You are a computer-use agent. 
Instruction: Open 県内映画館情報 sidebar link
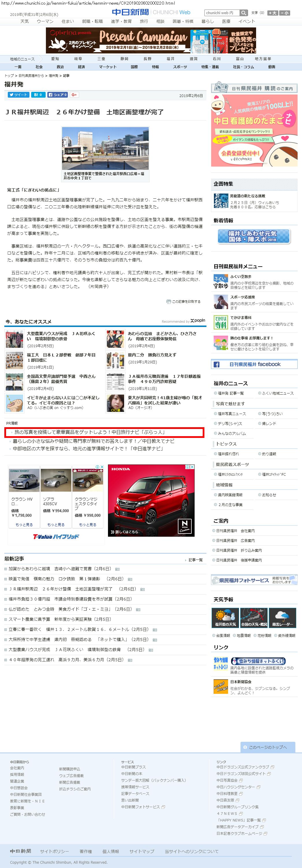(x=230, y=495)
